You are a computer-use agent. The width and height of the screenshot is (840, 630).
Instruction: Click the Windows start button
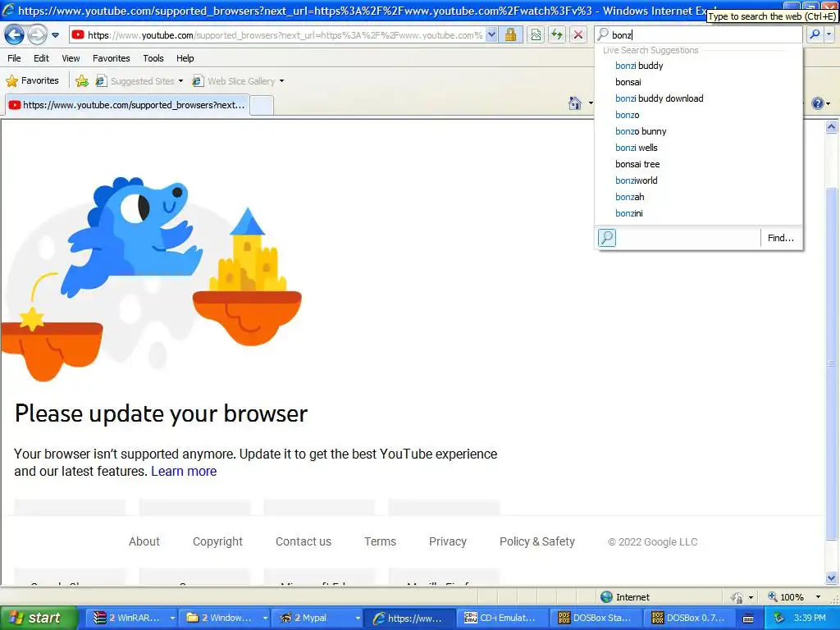(x=39, y=618)
